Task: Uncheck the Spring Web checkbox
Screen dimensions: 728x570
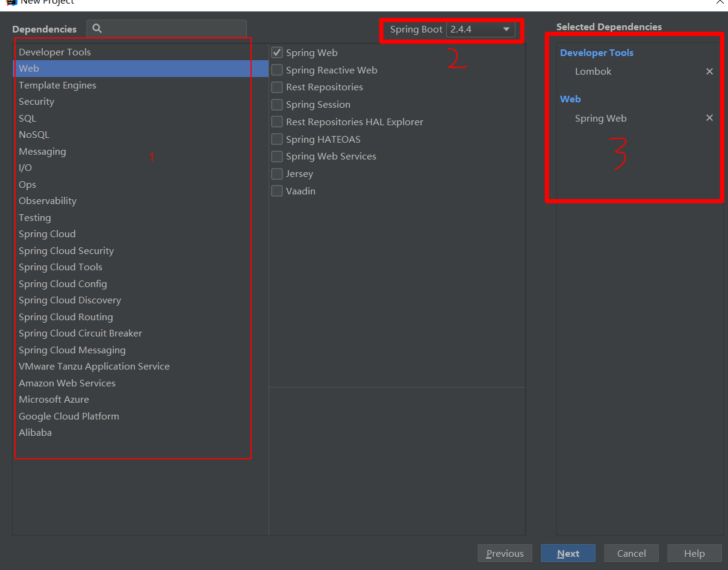Action: pos(277,52)
